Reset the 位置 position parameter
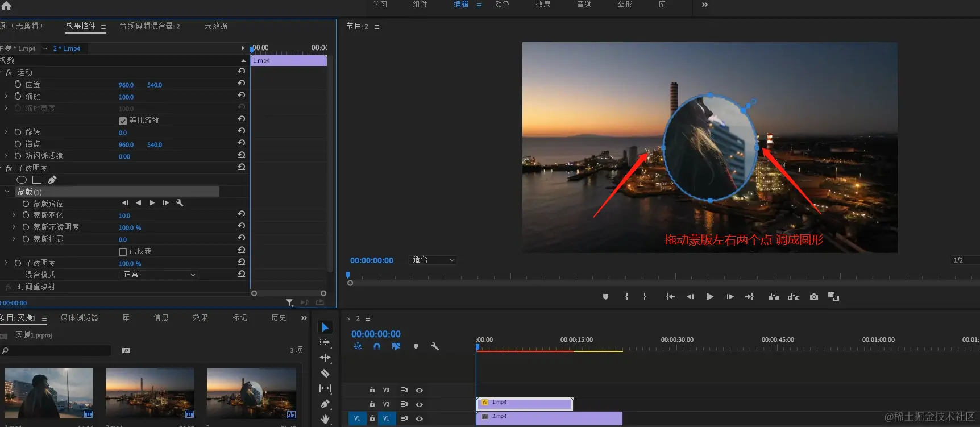Image resolution: width=980 pixels, height=427 pixels. (x=242, y=84)
